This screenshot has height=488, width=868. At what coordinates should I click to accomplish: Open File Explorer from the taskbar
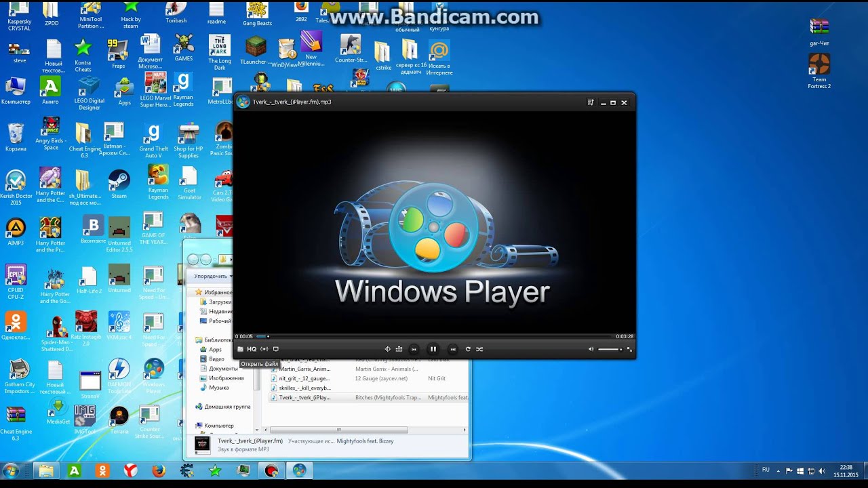(x=45, y=470)
